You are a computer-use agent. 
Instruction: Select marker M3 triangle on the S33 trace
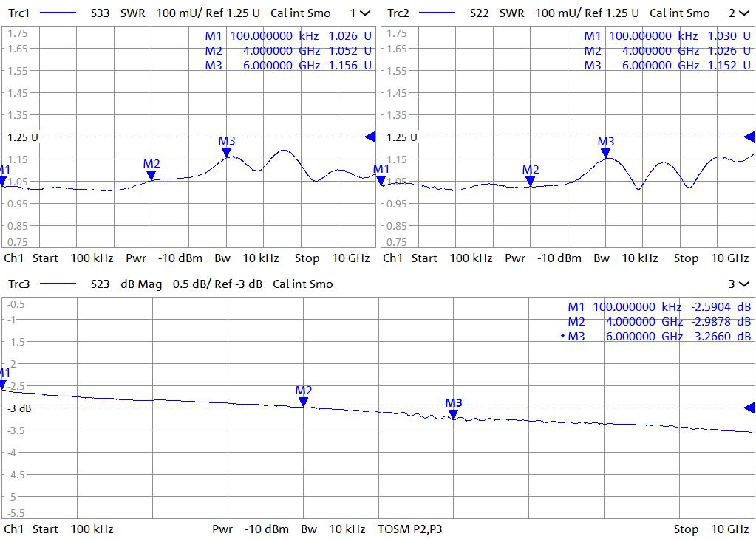[x=227, y=153]
